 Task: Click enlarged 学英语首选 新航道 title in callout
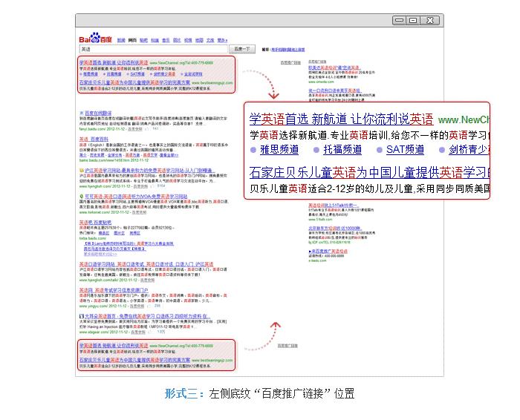point(341,119)
